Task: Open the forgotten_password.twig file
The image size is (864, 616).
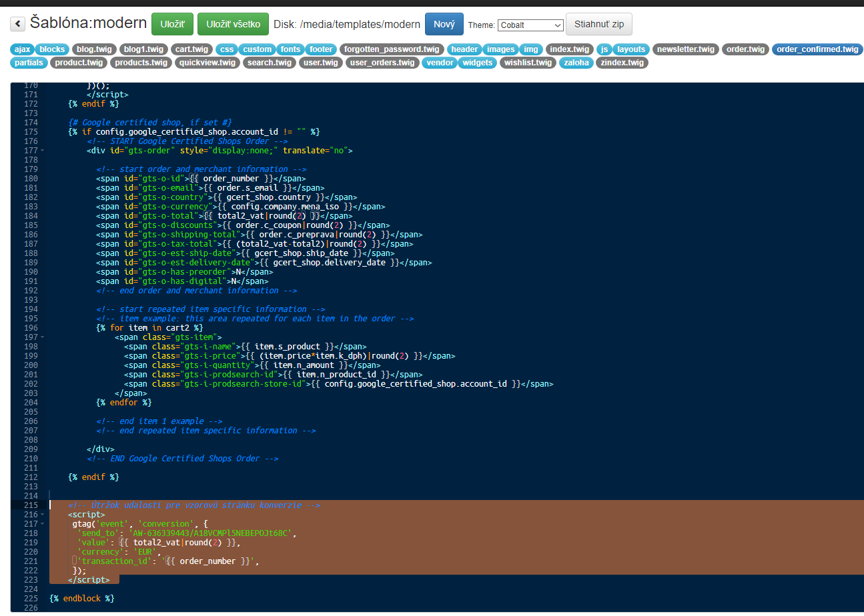Action: pyautogui.click(x=392, y=49)
